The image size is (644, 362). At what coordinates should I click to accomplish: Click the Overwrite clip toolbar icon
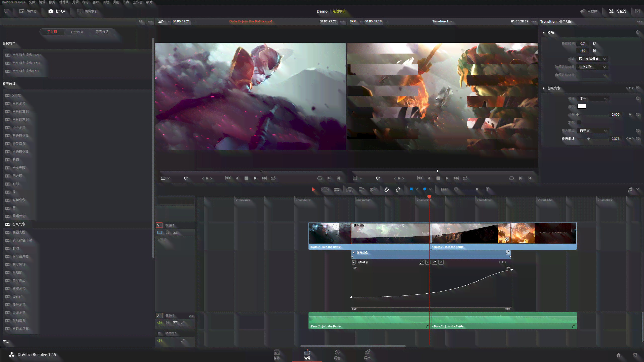coord(361,190)
